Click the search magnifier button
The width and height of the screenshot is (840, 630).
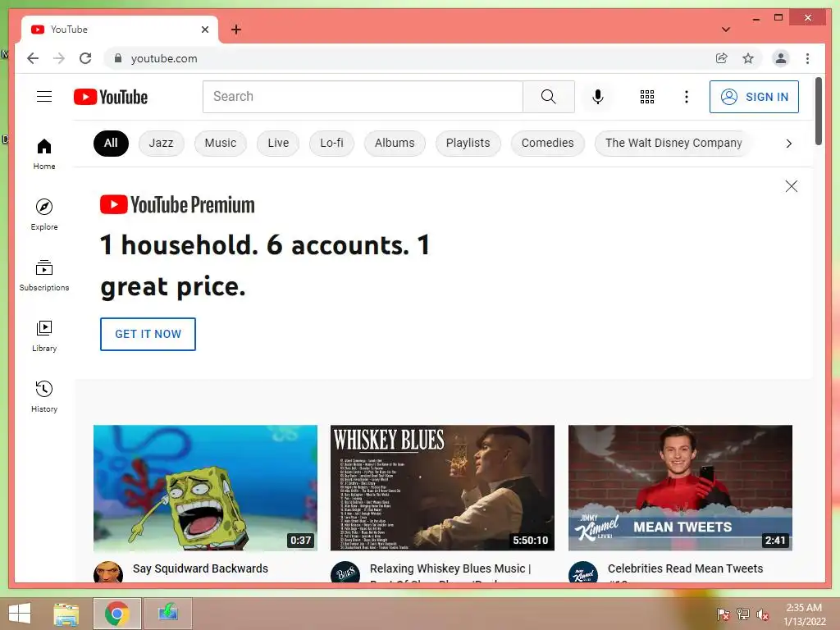tap(549, 97)
